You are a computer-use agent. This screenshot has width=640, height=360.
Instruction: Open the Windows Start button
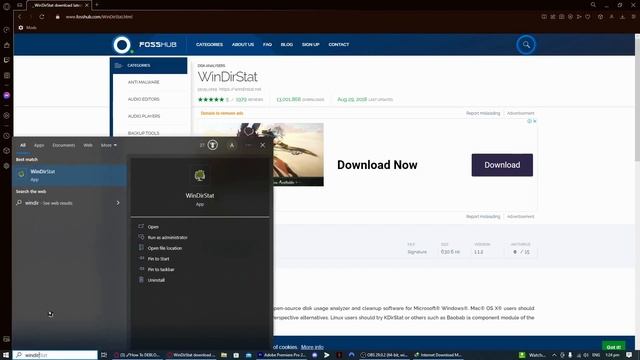(6, 355)
